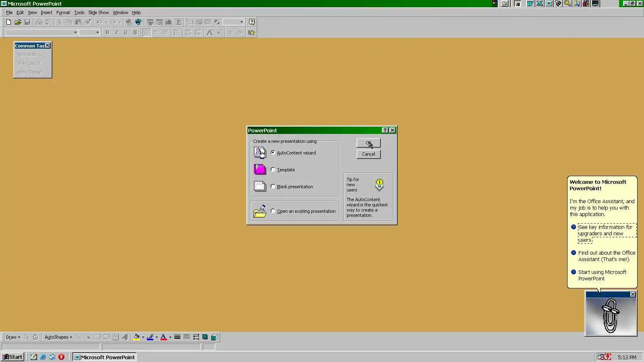Viewport: 644px width, 362px height.
Task: Click the open folder icon in dialog
Action: (x=260, y=211)
